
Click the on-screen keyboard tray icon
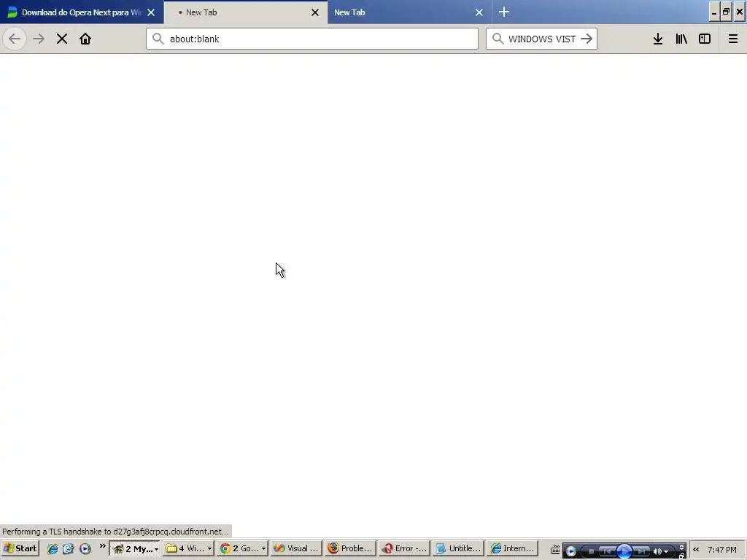[x=555, y=550]
